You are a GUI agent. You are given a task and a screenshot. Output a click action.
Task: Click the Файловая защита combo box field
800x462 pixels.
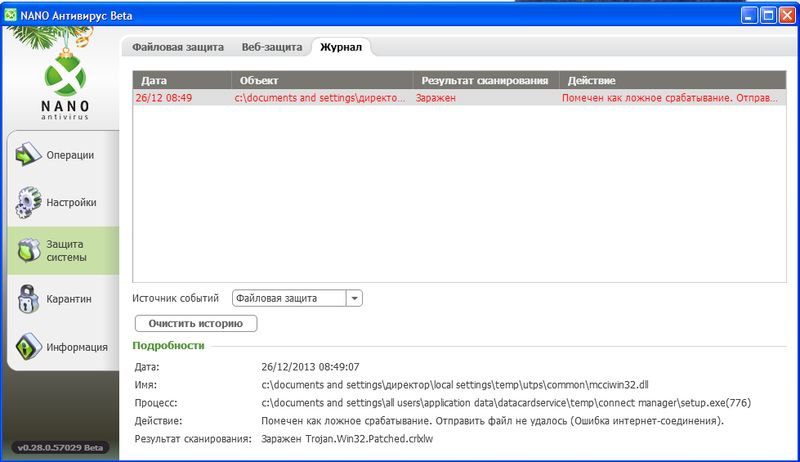pyautogui.click(x=288, y=298)
